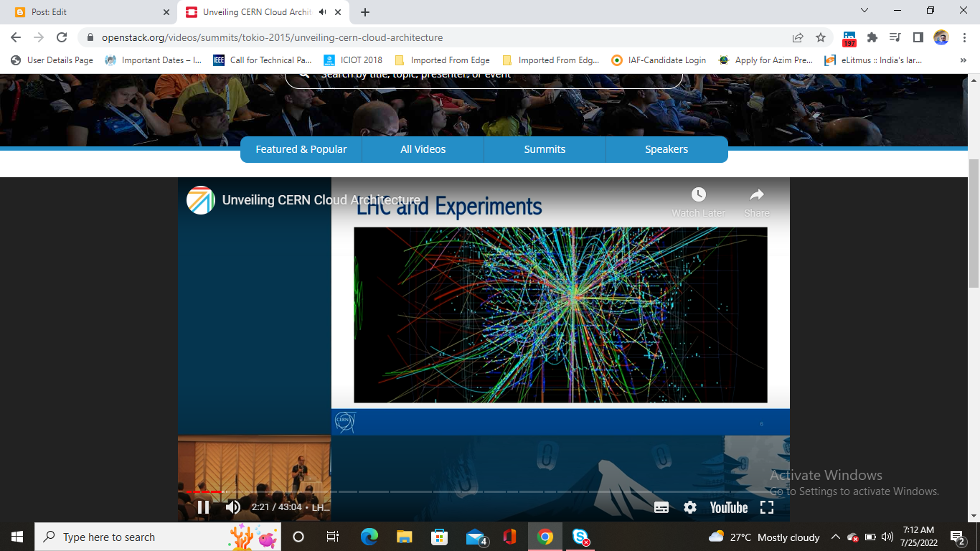Click the video search input field
The height and width of the screenshot is (551, 980).
[484, 77]
